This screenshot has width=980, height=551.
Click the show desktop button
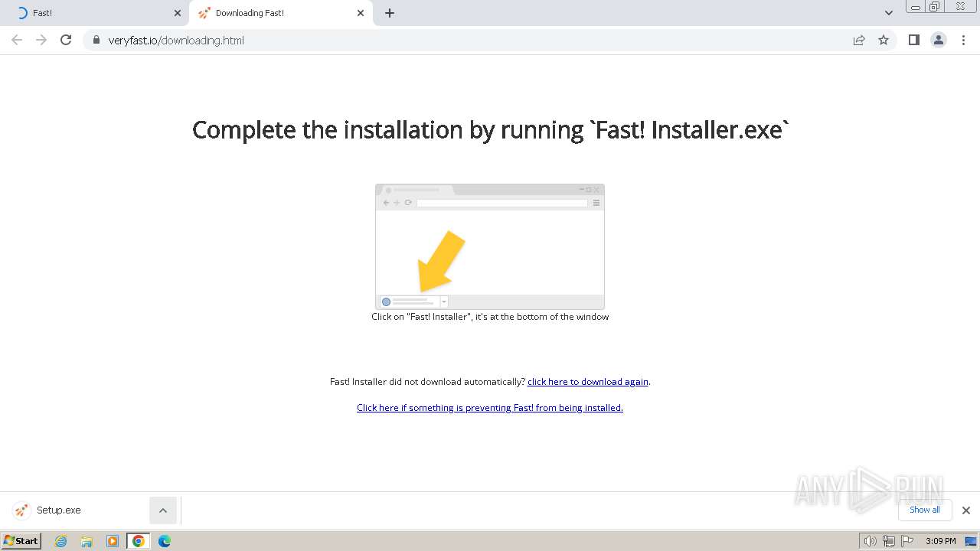click(x=970, y=541)
